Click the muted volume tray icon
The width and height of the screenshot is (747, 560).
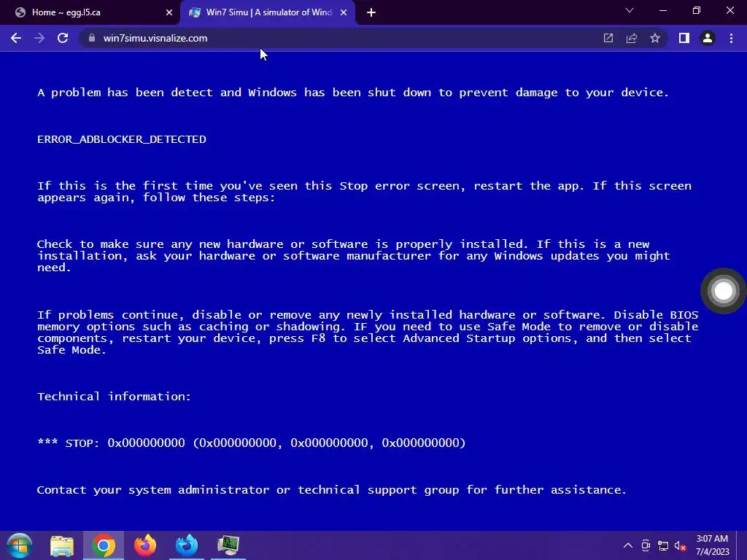pos(681,545)
